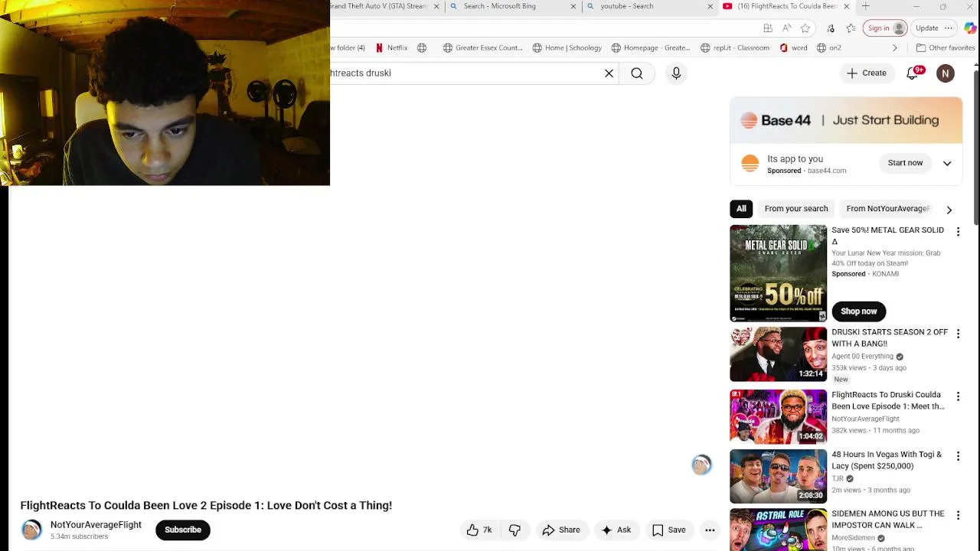Image resolution: width=980 pixels, height=551 pixels.
Task: Open the Ask AI sparkle button
Action: [616, 530]
